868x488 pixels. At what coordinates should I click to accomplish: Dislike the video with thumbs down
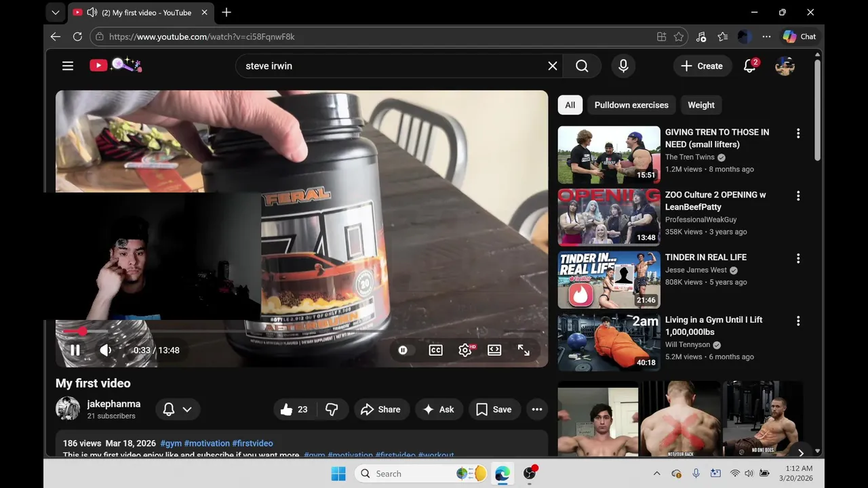click(x=332, y=409)
